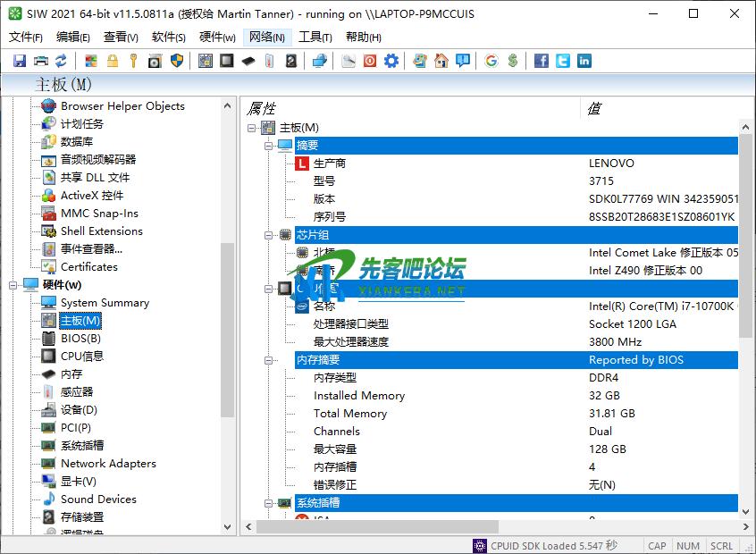This screenshot has height=554, width=756.
Task: Click the save (floppy disk) toolbar icon
Action: (20, 61)
